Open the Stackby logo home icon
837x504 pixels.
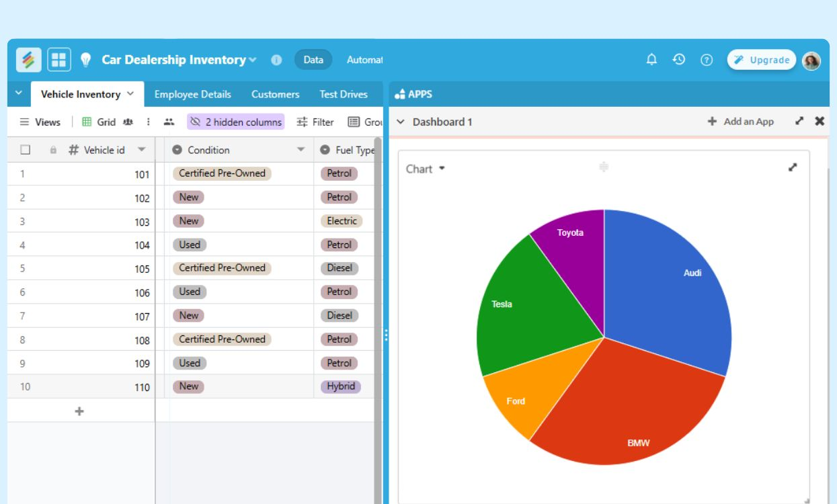28,60
